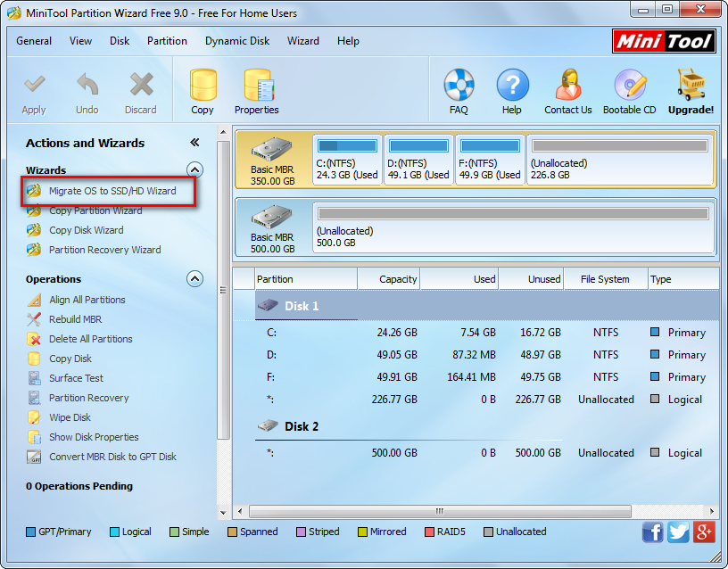
Task: Click the Align All Partitions icon
Action: (x=34, y=300)
